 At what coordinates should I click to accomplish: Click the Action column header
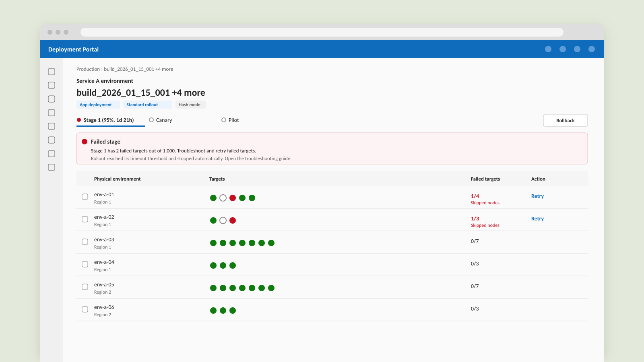coord(538,179)
